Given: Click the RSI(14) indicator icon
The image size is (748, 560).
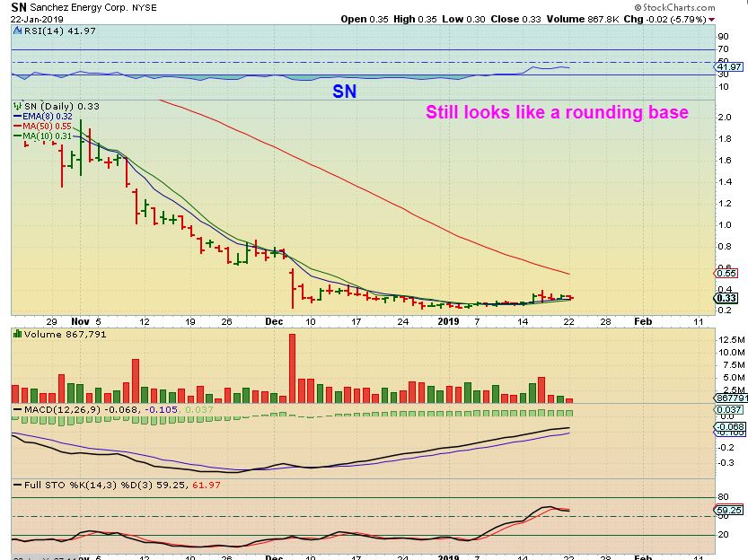Looking at the screenshot, I should [18, 31].
